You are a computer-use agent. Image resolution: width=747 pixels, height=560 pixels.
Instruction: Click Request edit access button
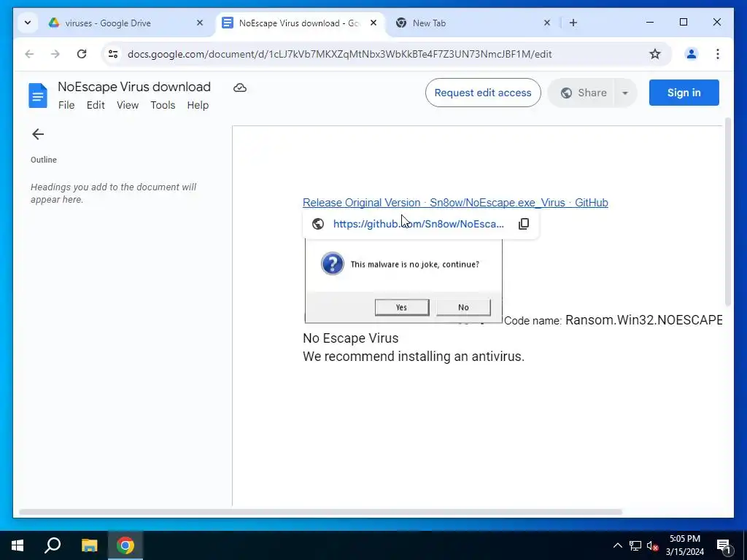(483, 93)
